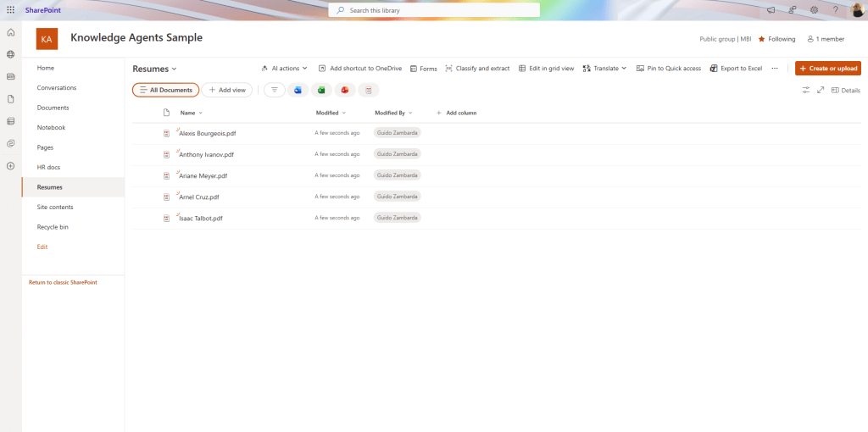This screenshot has height=432, width=868.
Task: Click the PowerPoint files filter pill
Action: click(345, 90)
